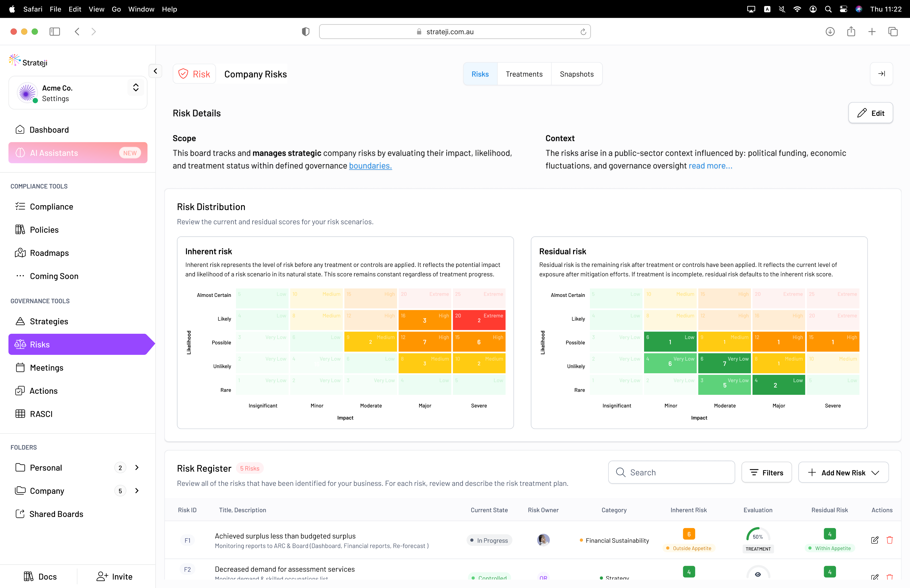
Task: Switch to the Treatments tab
Action: 524,74
